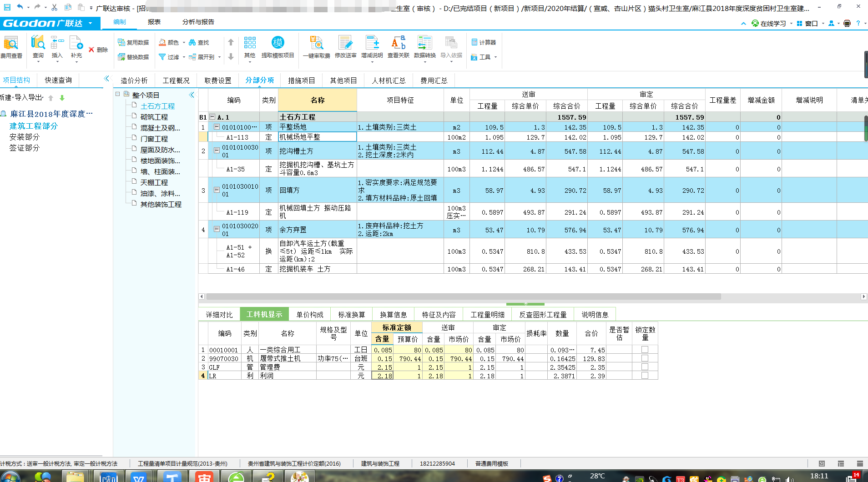The image size is (868, 482).
Task: Click 复用数据 in the toolbar
Action: (x=133, y=42)
